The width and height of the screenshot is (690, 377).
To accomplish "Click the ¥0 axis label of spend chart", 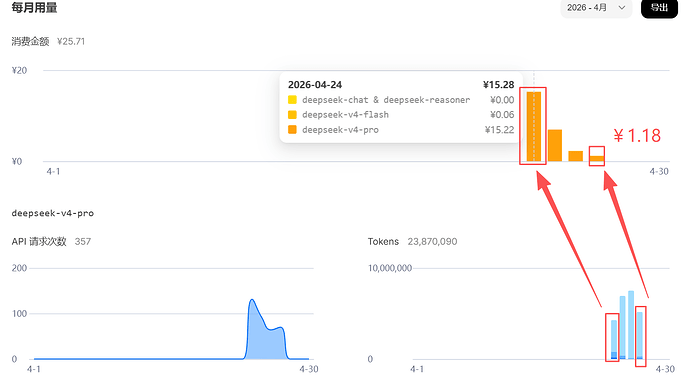I will point(17,161).
